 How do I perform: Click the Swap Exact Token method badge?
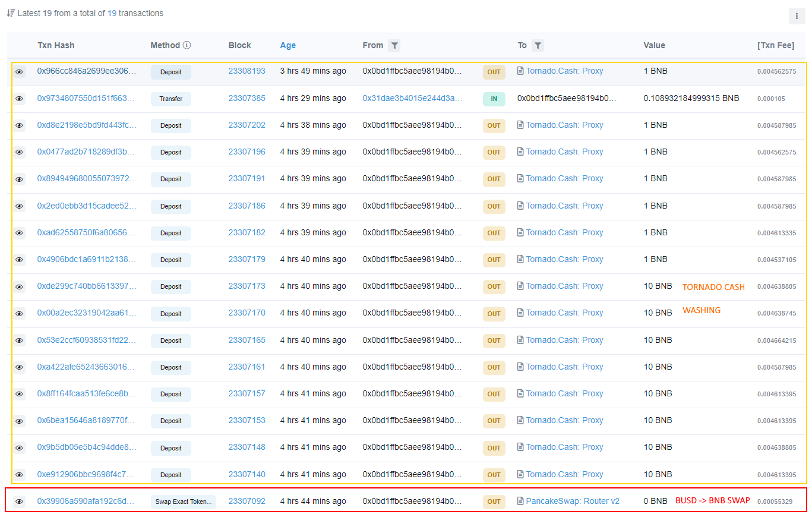pyautogui.click(x=184, y=502)
